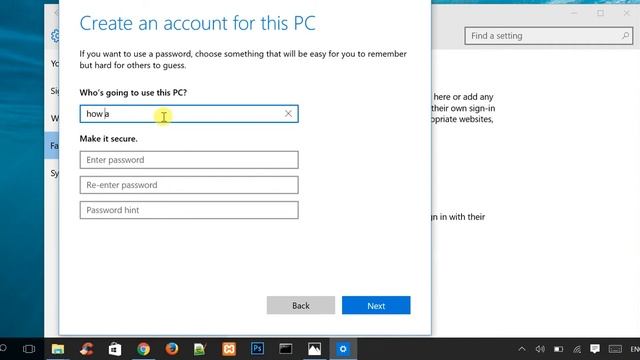Focus the Re-enter password field
The image size is (640, 360).
189,185
